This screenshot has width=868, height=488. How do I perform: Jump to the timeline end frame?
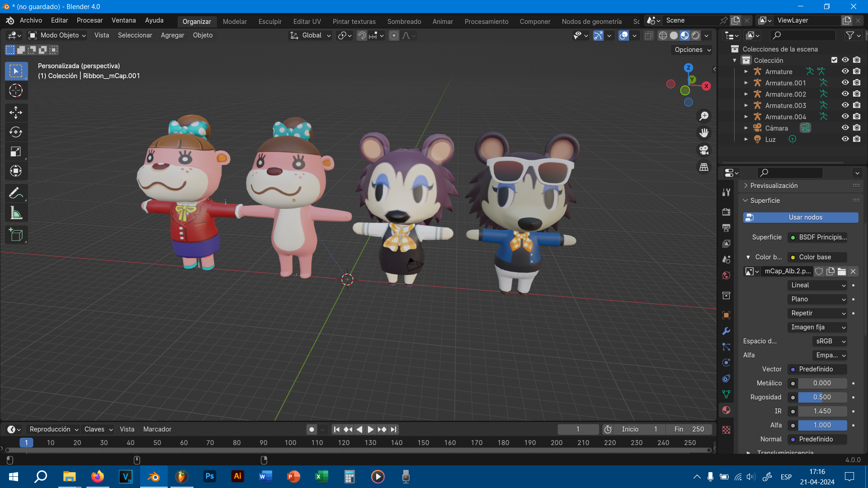pyautogui.click(x=393, y=429)
